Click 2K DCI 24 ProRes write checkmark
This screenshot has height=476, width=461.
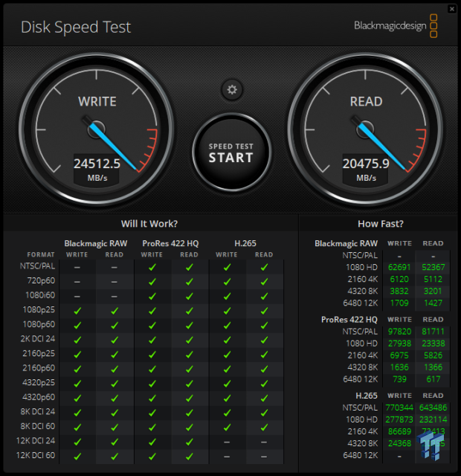tap(152, 340)
